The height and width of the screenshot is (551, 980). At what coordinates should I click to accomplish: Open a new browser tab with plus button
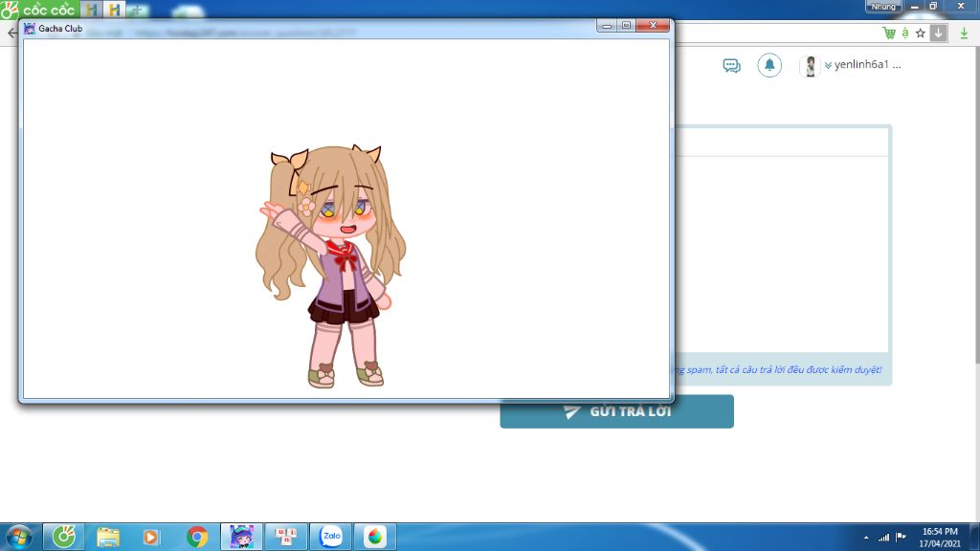138,10
